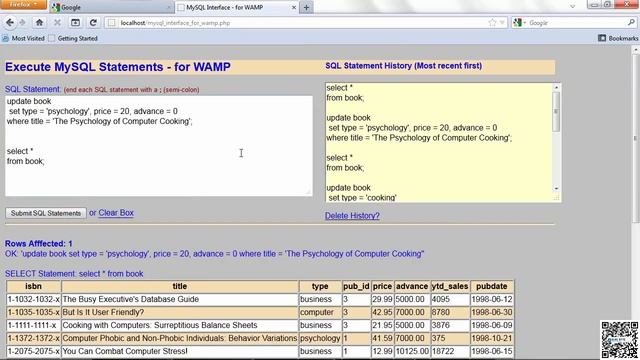The image size is (640, 360).
Task: Open the Getting Started bookmark
Action: point(73,38)
